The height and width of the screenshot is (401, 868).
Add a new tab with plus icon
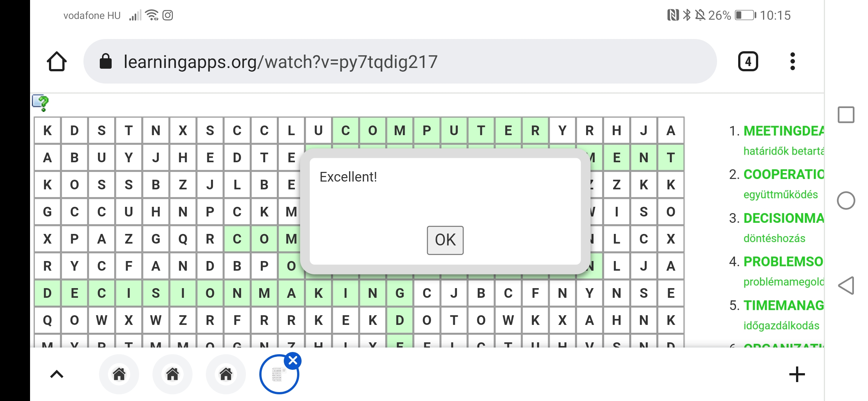coord(797,374)
